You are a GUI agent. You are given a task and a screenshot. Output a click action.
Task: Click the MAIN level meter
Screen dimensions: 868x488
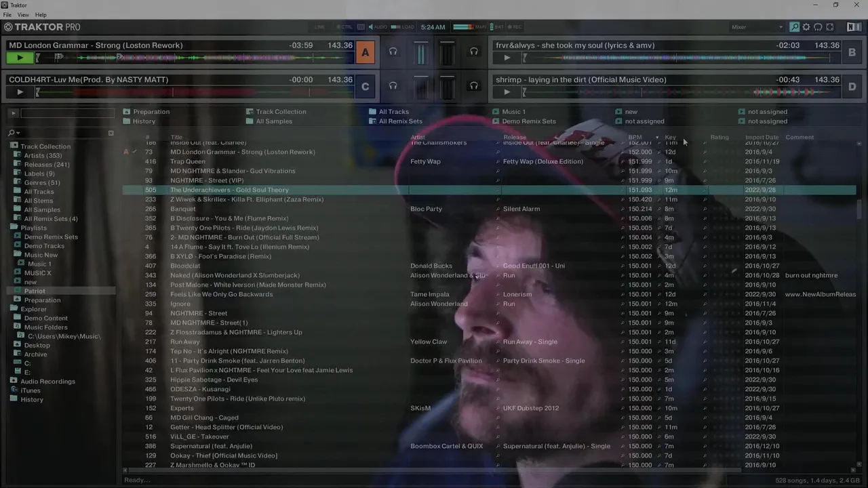coord(470,27)
